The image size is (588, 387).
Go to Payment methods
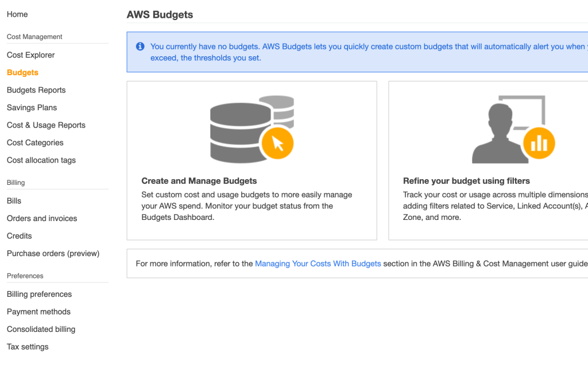click(38, 312)
